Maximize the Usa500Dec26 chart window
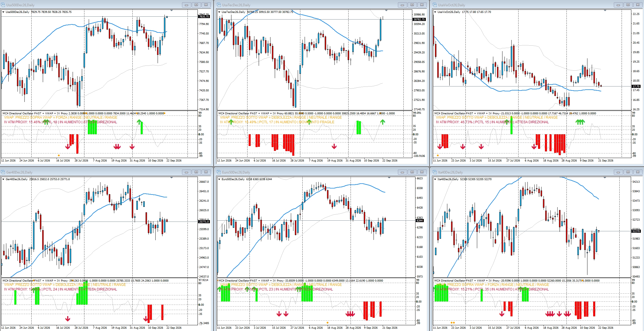Image resolution: width=644 pixels, height=331 pixels. [x=196, y=5]
